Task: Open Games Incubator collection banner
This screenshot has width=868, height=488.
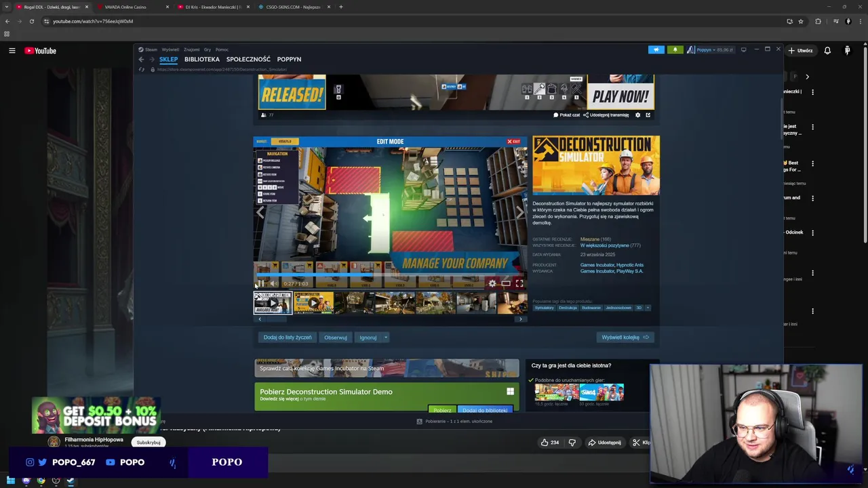Action: pos(387,368)
